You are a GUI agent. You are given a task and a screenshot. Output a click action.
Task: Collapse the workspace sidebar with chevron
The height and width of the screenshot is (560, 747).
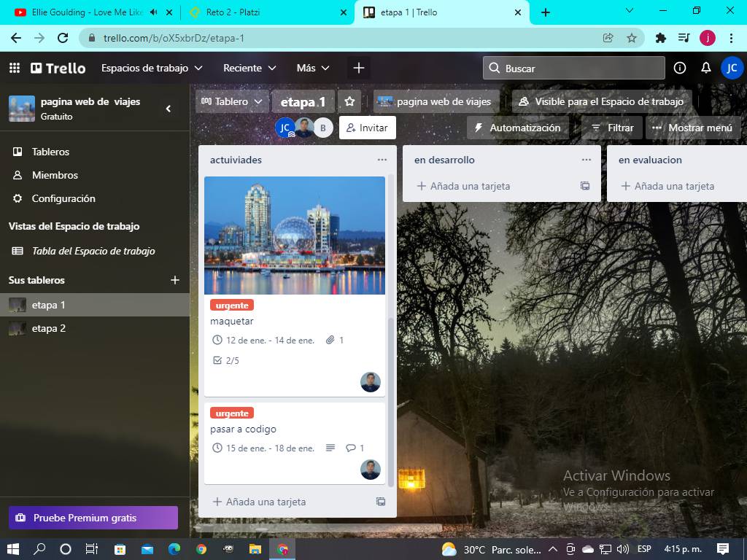point(169,109)
